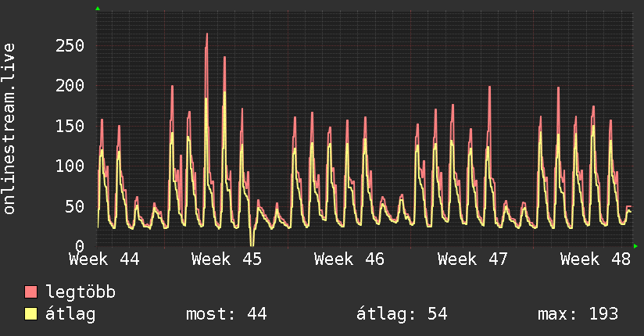Click the átlag legend label beside the yellow swatch

(x=70, y=314)
